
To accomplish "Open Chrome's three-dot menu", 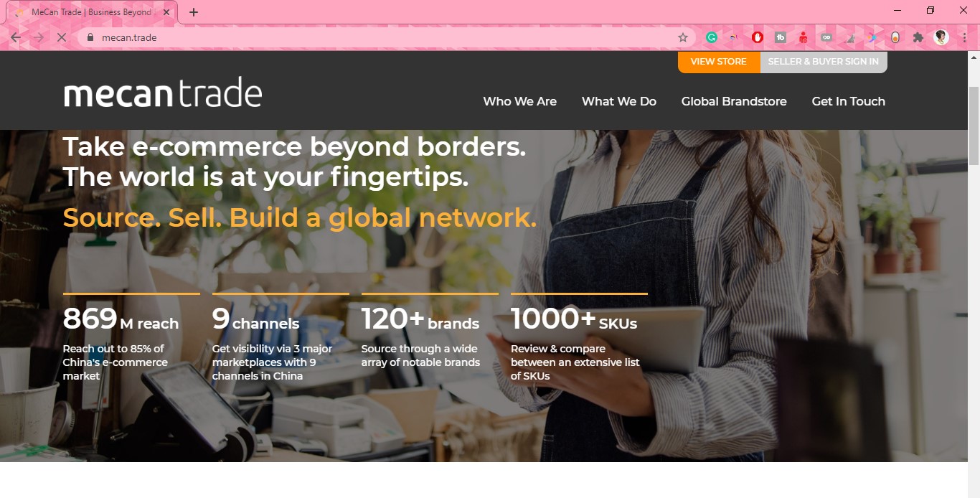I will (965, 37).
